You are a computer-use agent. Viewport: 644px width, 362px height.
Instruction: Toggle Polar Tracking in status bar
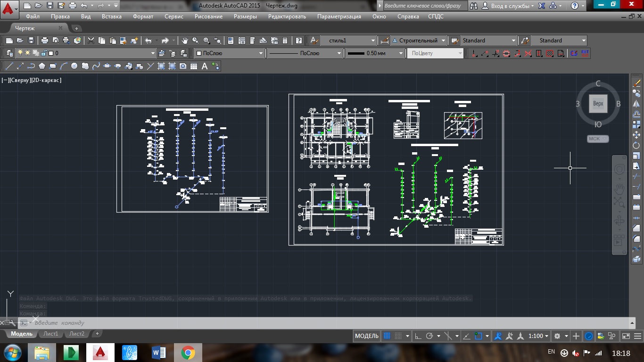[429, 336]
